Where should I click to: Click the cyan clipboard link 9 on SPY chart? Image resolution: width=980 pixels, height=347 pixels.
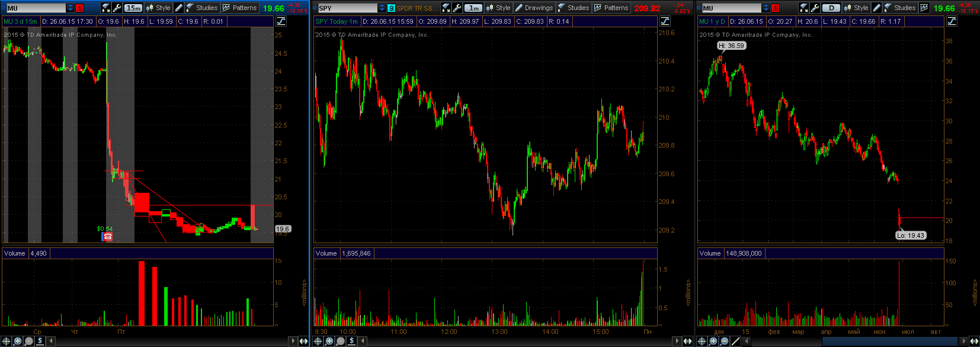(391, 8)
